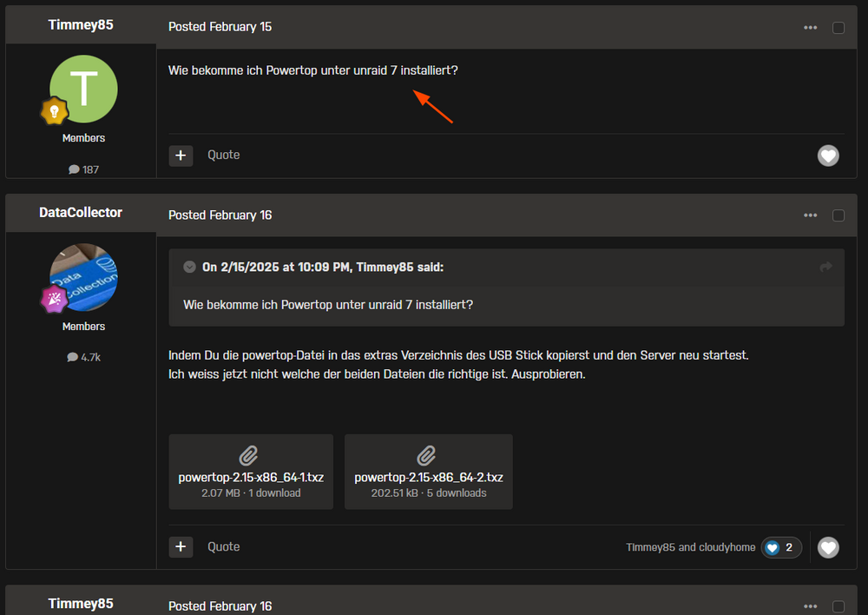Screen dimensions: 868x615
Task: Tick the checkbox on the bottom Timmey85 post
Action: (x=838, y=606)
